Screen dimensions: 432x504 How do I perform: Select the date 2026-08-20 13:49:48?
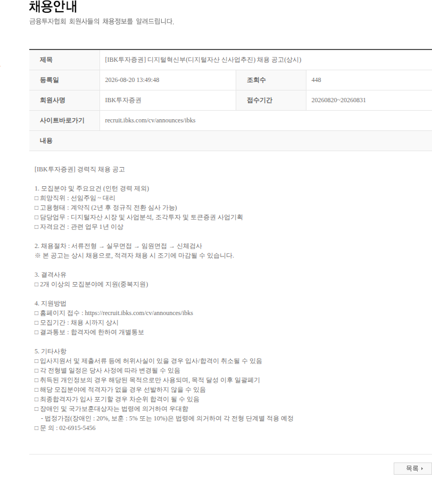point(132,80)
